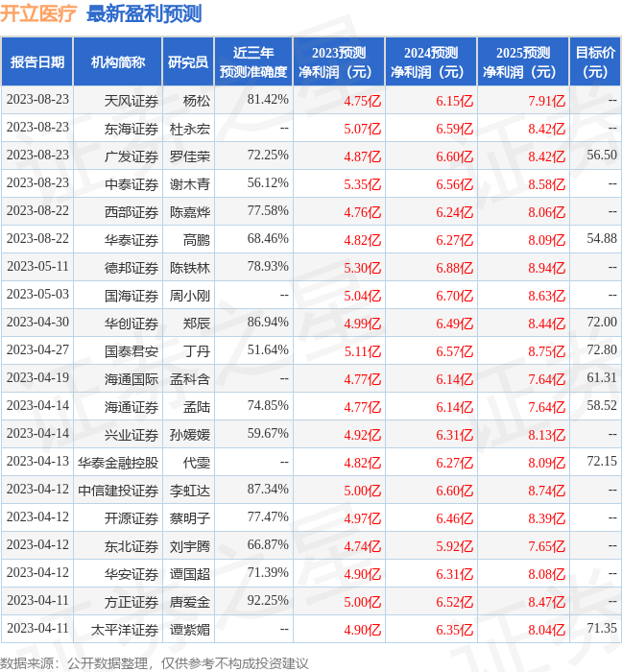
Task: Click target price 72.80
Action: (602, 350)
